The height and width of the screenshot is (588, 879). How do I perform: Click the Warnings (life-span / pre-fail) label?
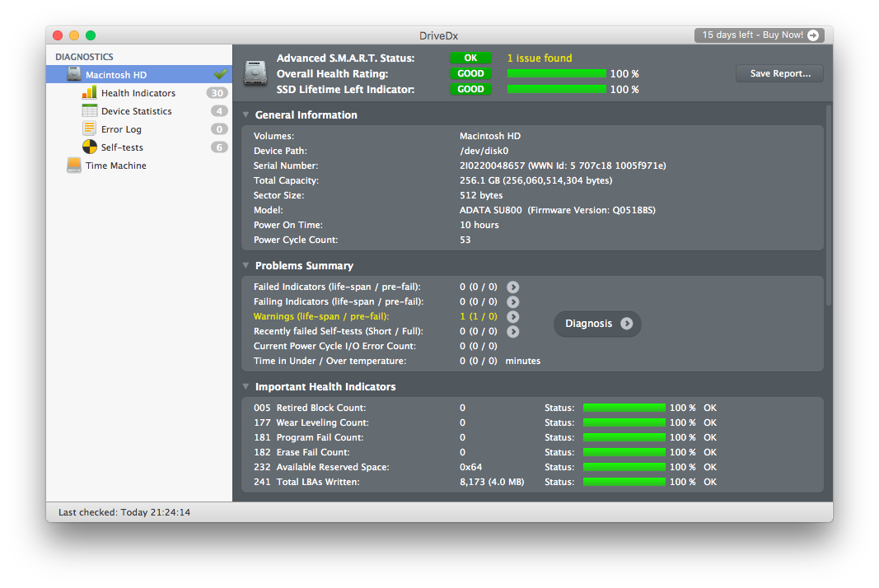pyautogui.click(x=321, y=316)
